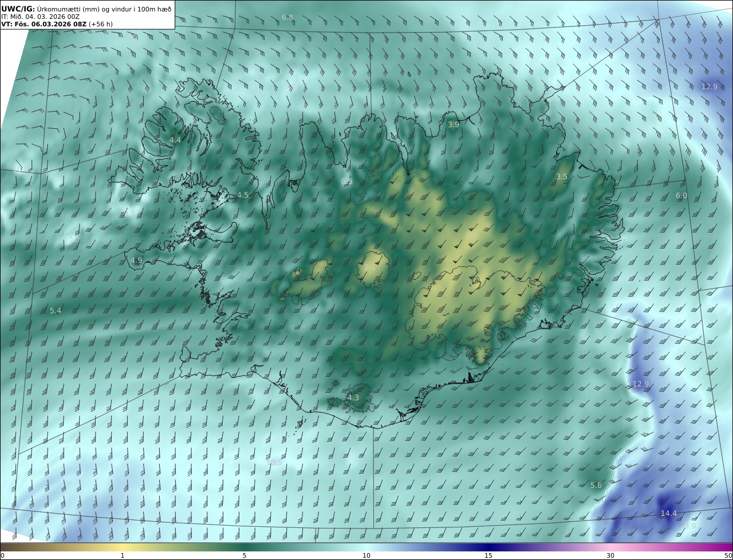The image size is (733, 560).
Task: Click the 14.4 value label in the purple area
Action: tap(669, 514)
